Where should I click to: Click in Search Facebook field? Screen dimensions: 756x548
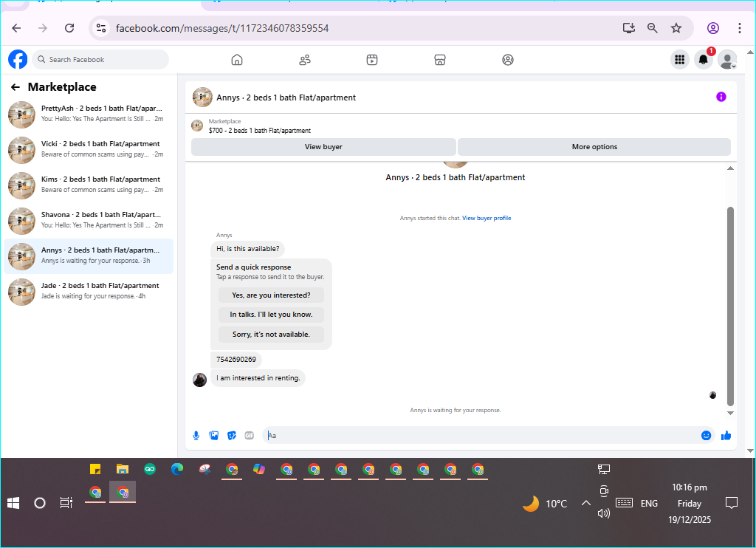pos(100,59)
